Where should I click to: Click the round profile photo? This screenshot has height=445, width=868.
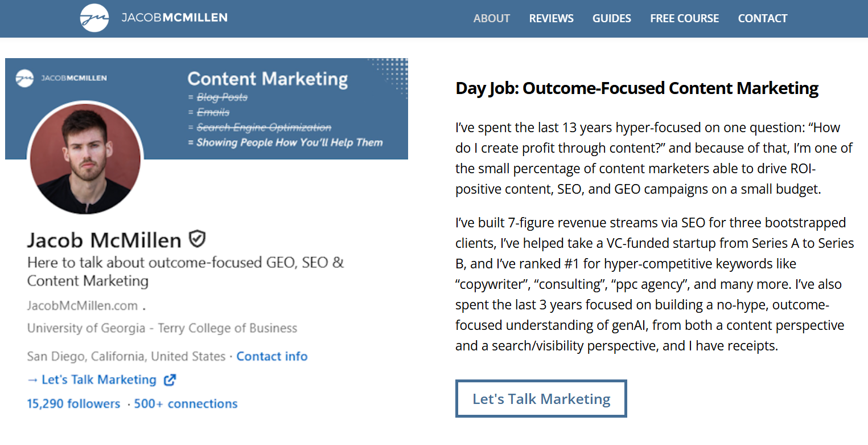click(x=85, y=158)
